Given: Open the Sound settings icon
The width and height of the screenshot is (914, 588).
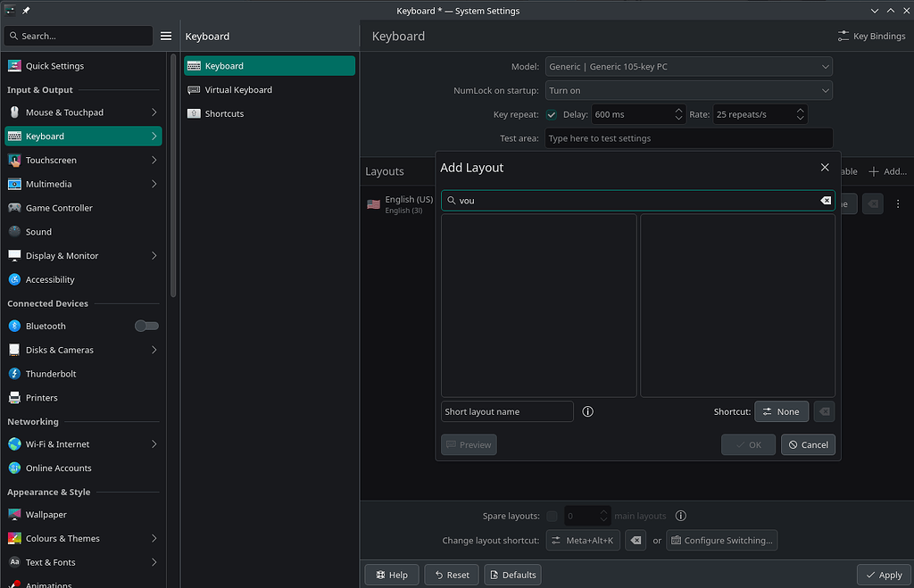Looking at the screenshot, I should (x=14, y=231).
